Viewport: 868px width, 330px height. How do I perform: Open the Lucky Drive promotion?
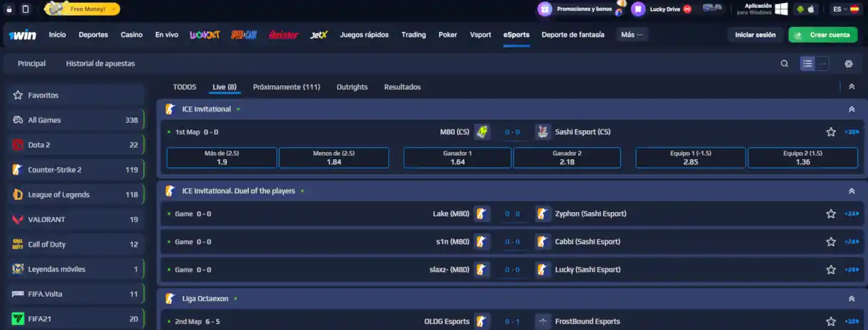[662, 9]
